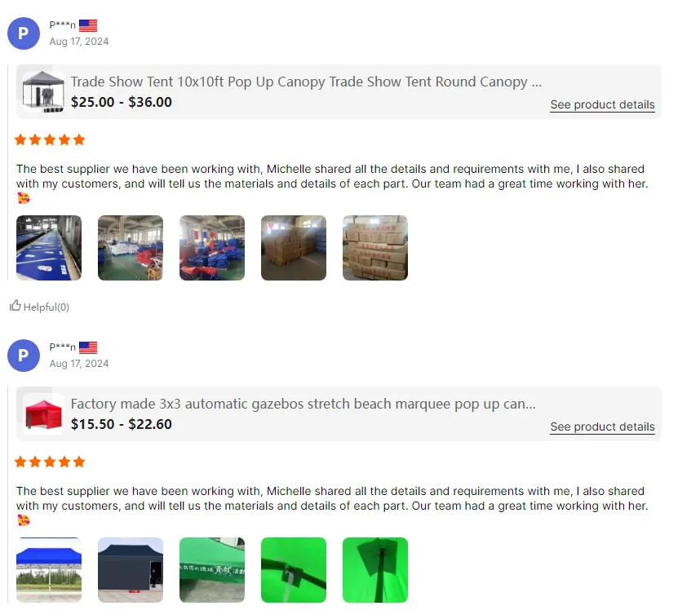Click the first review's five-star rating
Image resolution: width=700 pixels, height=610 pixels.
click(x=50, y=140)
